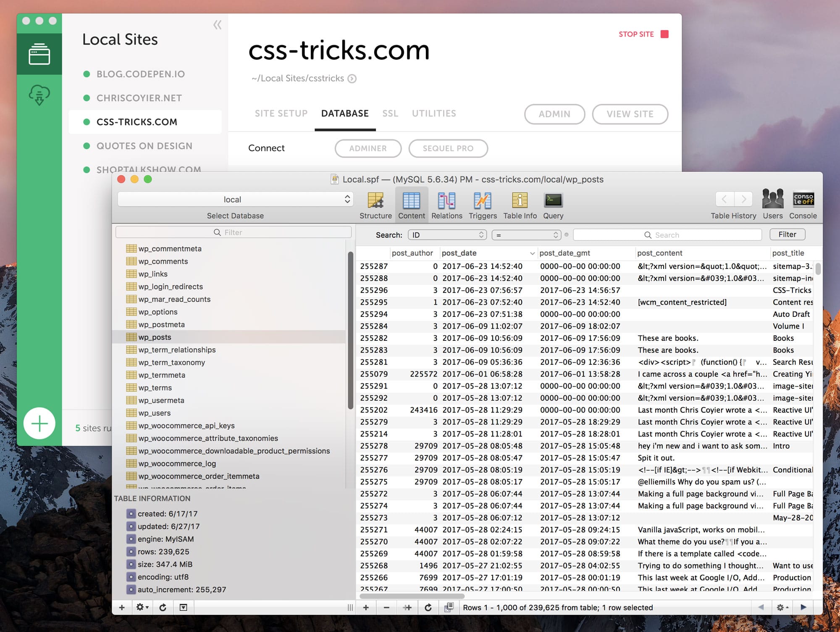
Task: Switch to the Database tab
Action: [345, 113]
